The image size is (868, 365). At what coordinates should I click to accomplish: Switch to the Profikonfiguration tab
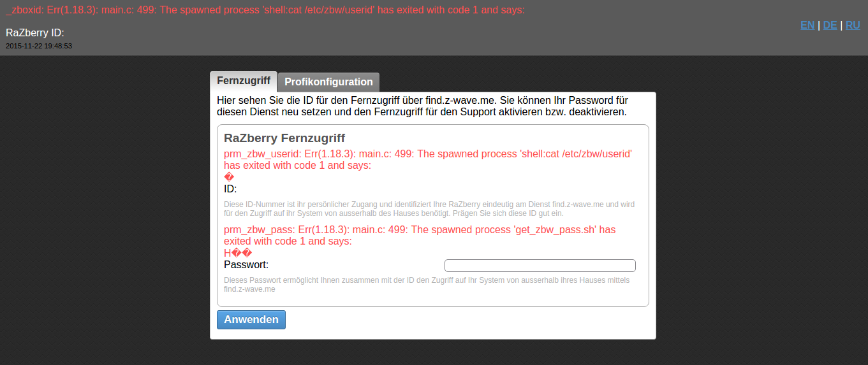328,82
